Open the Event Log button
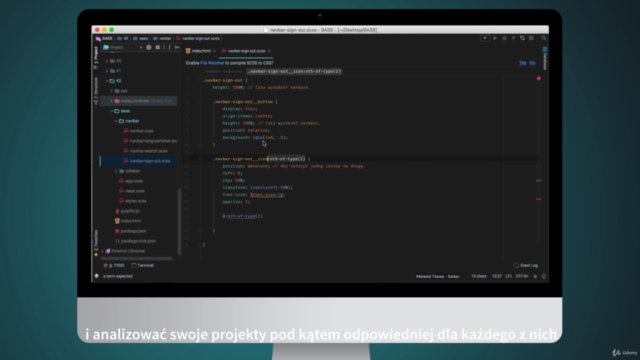The image size is (640, 360). 526,265
